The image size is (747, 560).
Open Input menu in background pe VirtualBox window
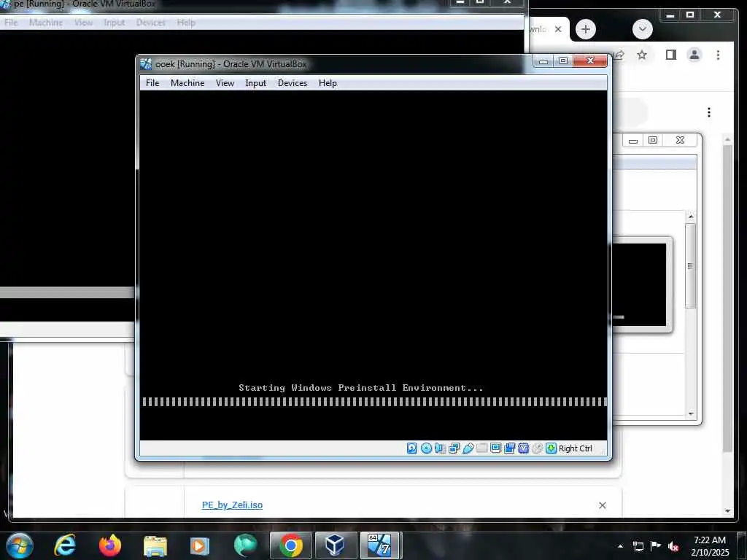click(115, 23)
